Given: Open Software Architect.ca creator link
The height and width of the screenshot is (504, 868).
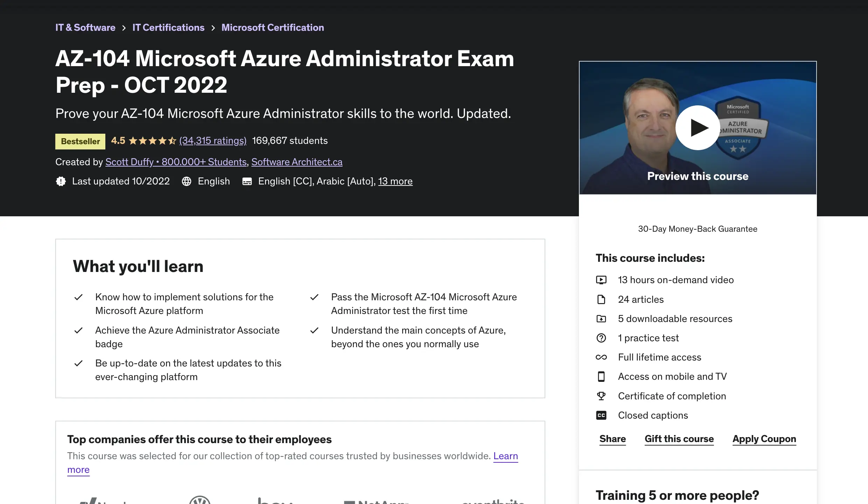Looking at the screenshot, I should tap(297, 162).
